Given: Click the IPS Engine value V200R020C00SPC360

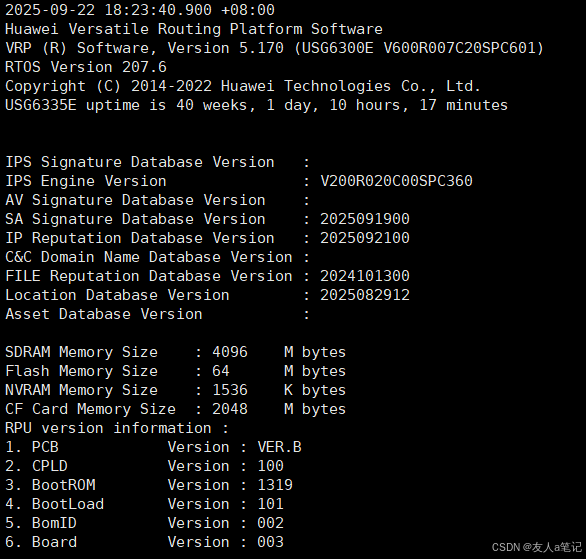Looking at the screenshot, I should click(x=397, y=181).
